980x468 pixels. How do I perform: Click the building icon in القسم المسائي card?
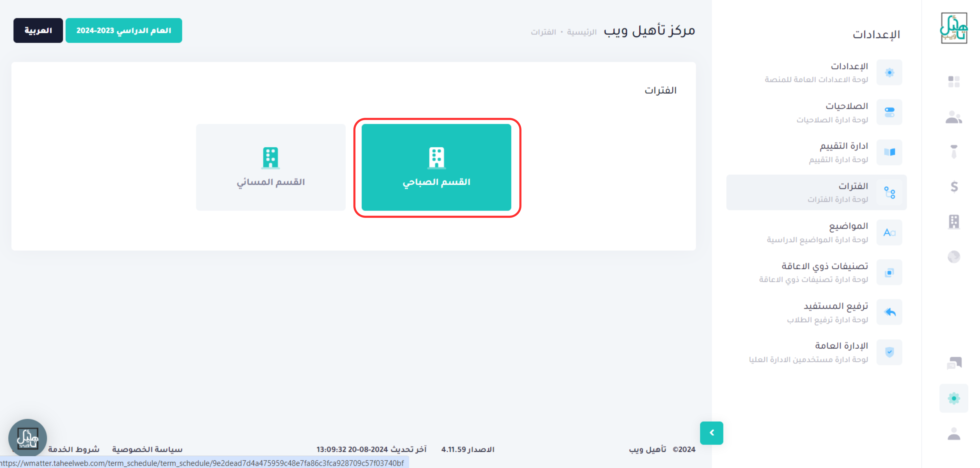pyautogui.click(x=271, y=158)
